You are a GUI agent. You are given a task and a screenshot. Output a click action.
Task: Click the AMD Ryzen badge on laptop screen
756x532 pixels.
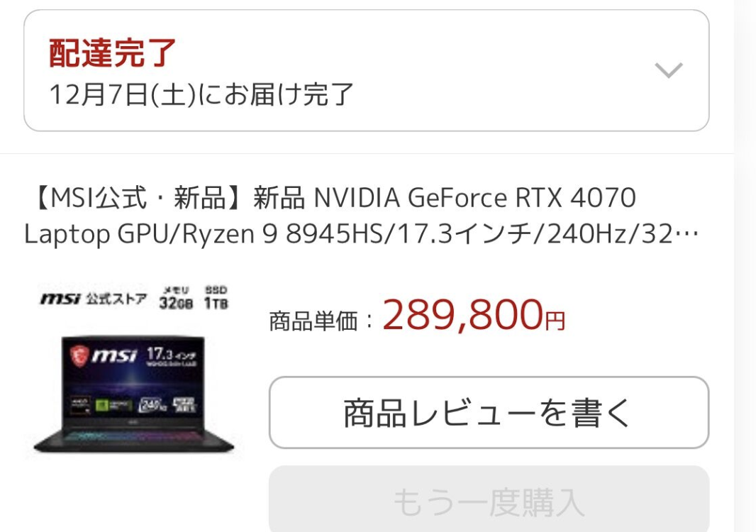pyautogui.click(x=81, y=404)
